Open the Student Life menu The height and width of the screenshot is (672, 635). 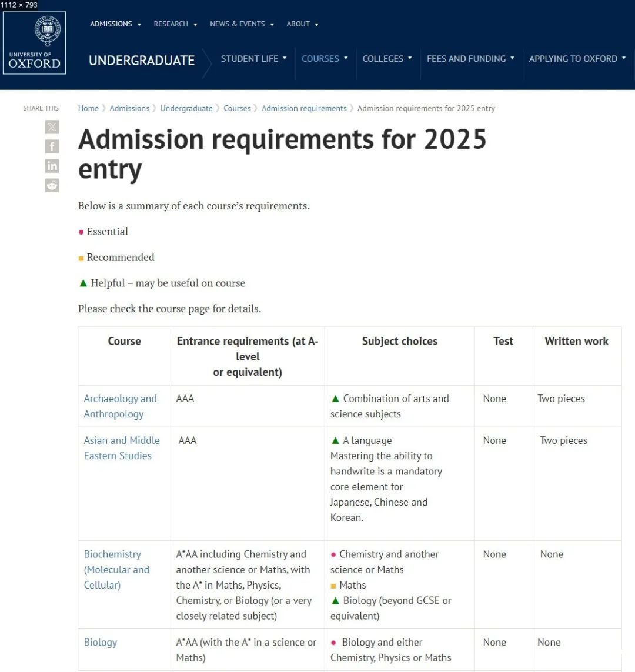click(x=253, y=59)
